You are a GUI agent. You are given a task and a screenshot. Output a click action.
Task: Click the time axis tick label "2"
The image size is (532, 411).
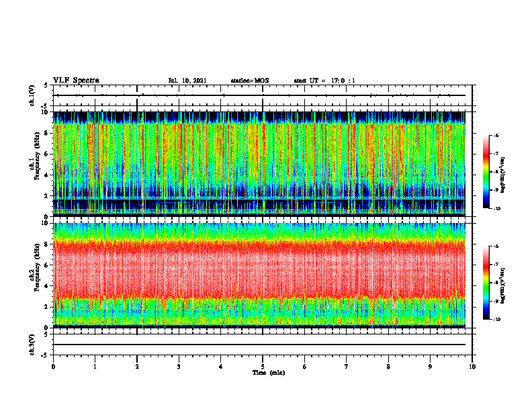click(x=137, y=367)
